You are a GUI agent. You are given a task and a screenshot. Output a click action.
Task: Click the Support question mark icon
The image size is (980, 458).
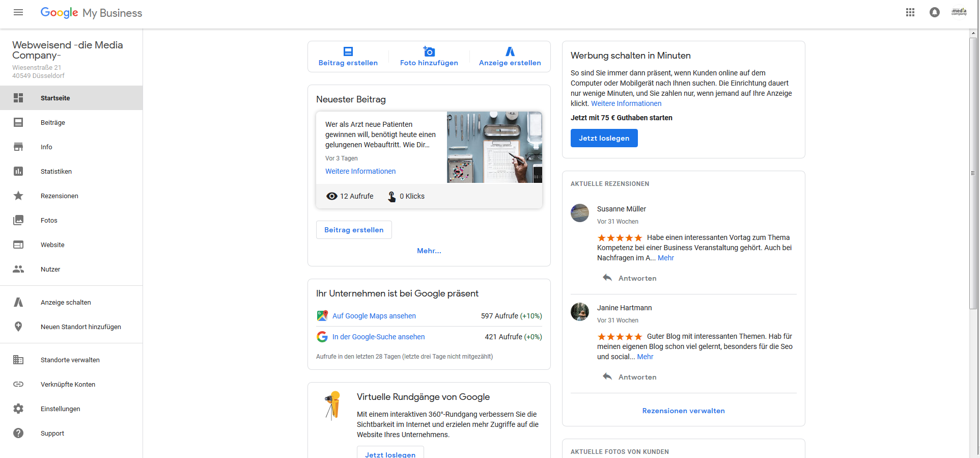pyautogui.click(x=18, y=433)
